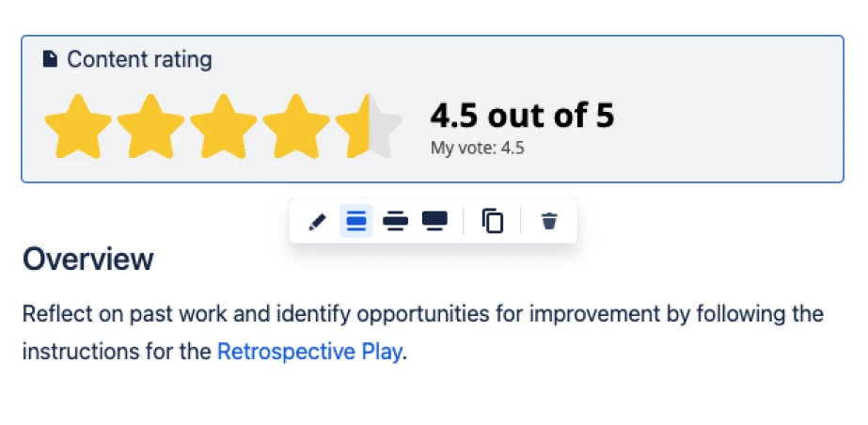Place cursor in 'Reflect on past work' paragraph
Screen dimensions: 868x425
423,333
